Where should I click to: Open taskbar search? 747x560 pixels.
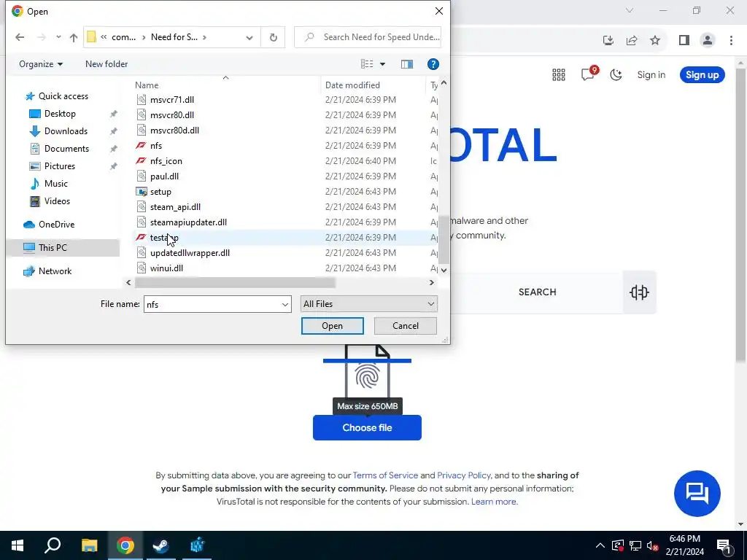(x=53, y=545)
